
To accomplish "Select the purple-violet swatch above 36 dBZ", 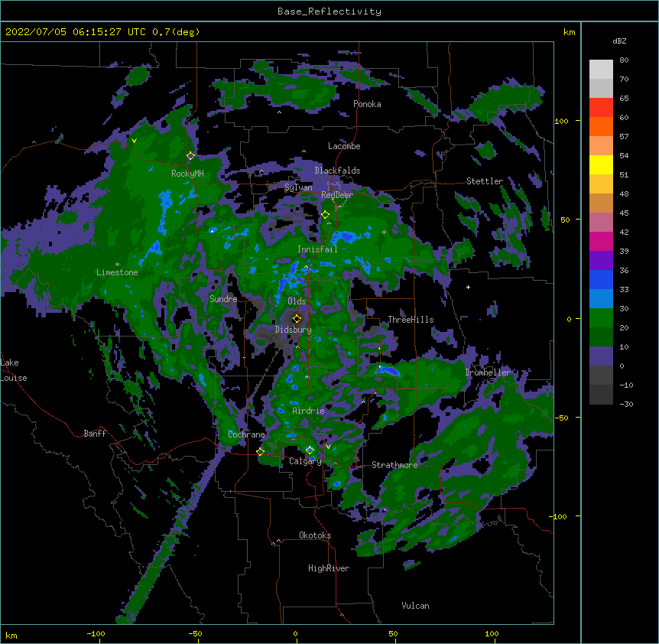I will click(601, 260).
